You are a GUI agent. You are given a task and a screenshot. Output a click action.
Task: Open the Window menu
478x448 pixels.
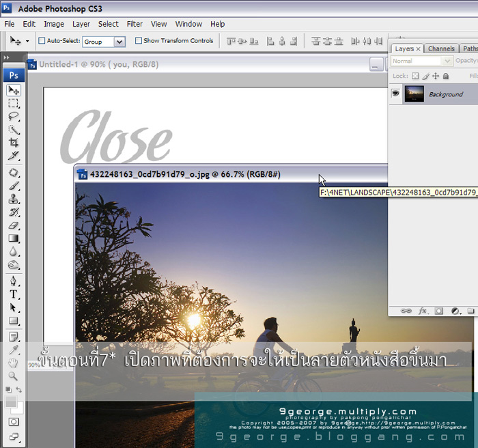[188, 24]
